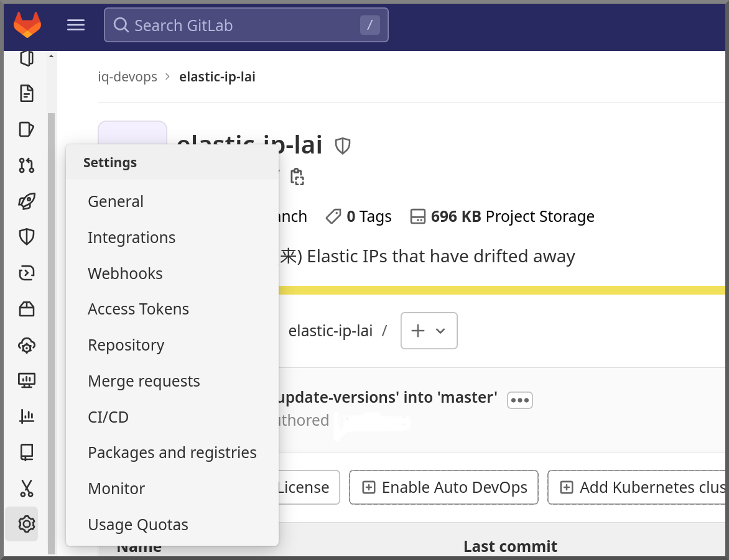729x560 pixels.
Task: Open Security & Compliance sidebar shield icon
Action: (x=27, y=237)
